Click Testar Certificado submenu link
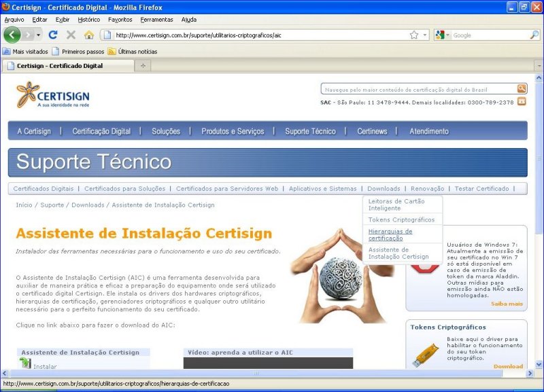This screenshot has width=544, height=392. (482, 189)
